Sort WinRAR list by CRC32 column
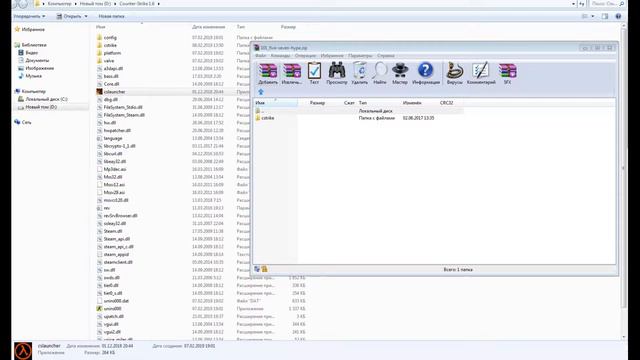This screenshot has height=360, width=640. (x=447, y=103)
